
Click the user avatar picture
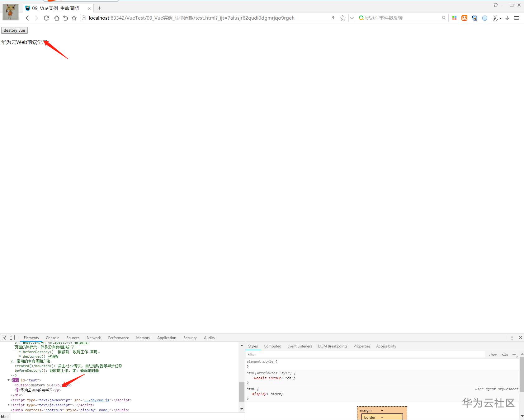pyautogui.click(x=11, y=12)
